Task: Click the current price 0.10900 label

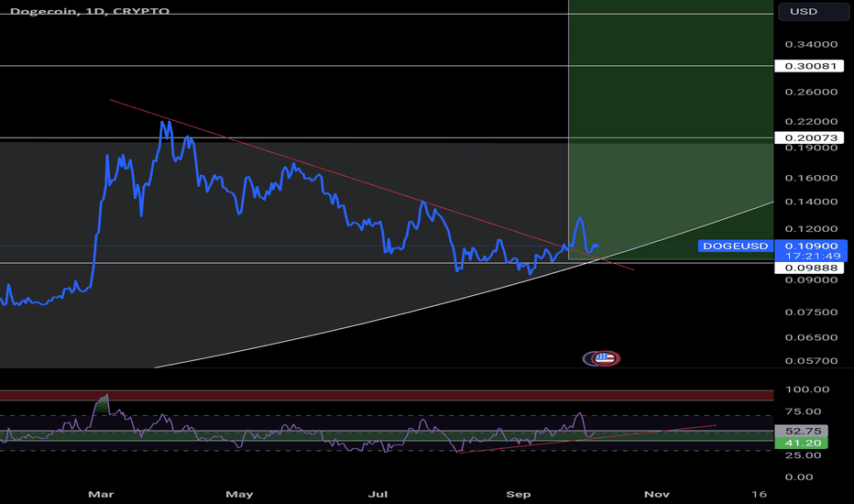Action: click(x=811, y=246)
